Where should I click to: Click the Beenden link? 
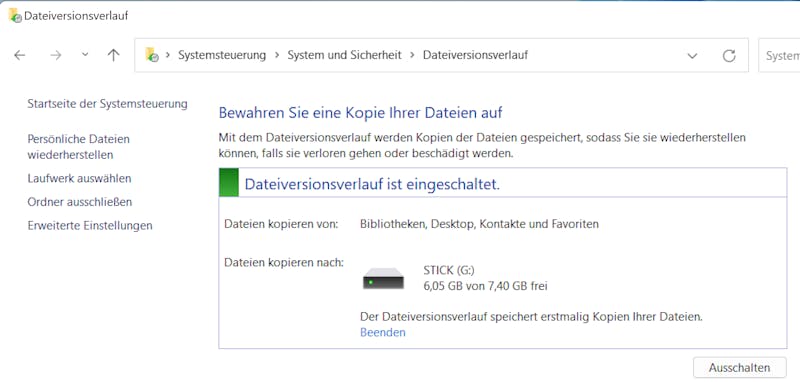coord(383,333)
